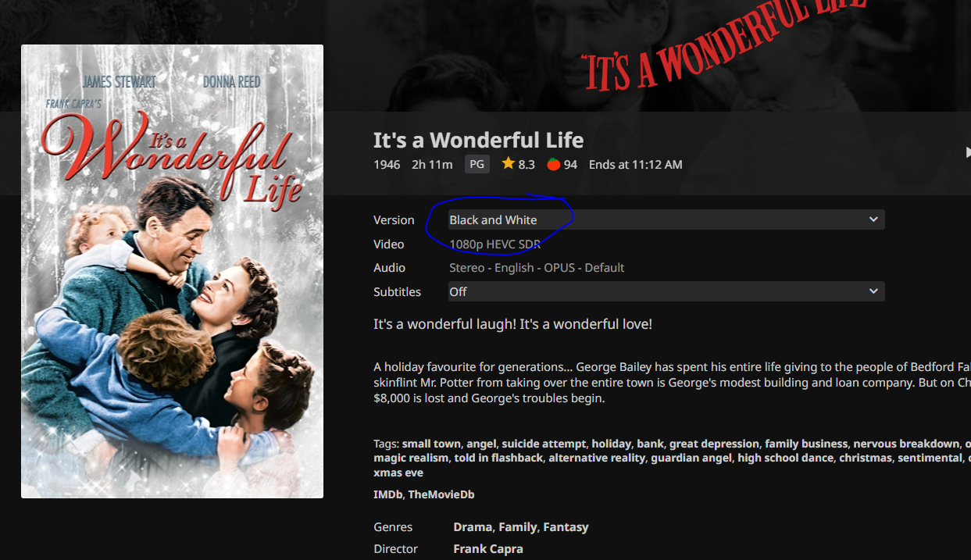Open the IMDb external link
Image resolution: width=971 pixels, height=560 pixels.
click(x=387, y=494)
